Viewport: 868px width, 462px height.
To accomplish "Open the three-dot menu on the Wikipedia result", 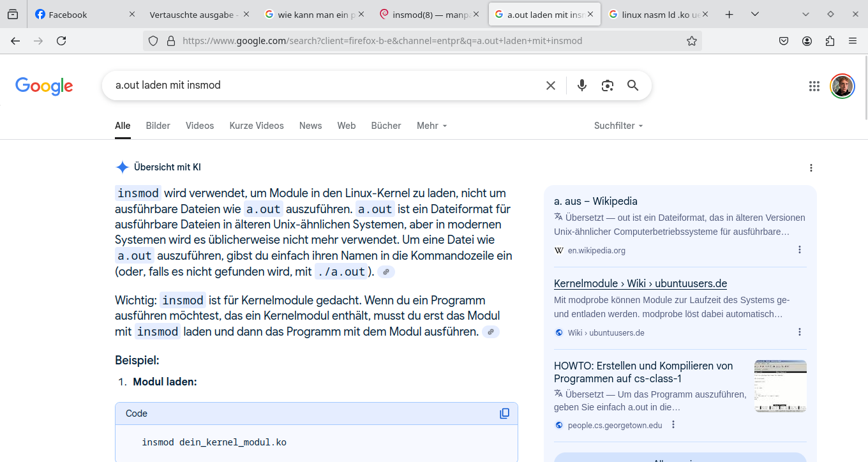I will 799,250.
